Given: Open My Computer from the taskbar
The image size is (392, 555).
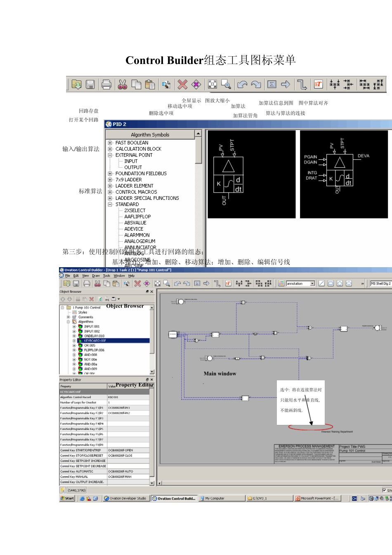Looking at the screenshot, I should click(222, 498).
